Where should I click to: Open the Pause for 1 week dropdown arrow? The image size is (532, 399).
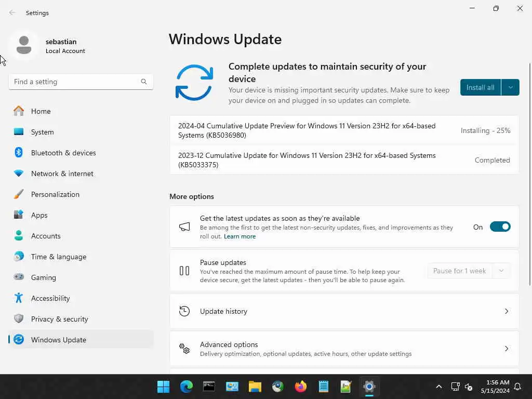[501, 271]
